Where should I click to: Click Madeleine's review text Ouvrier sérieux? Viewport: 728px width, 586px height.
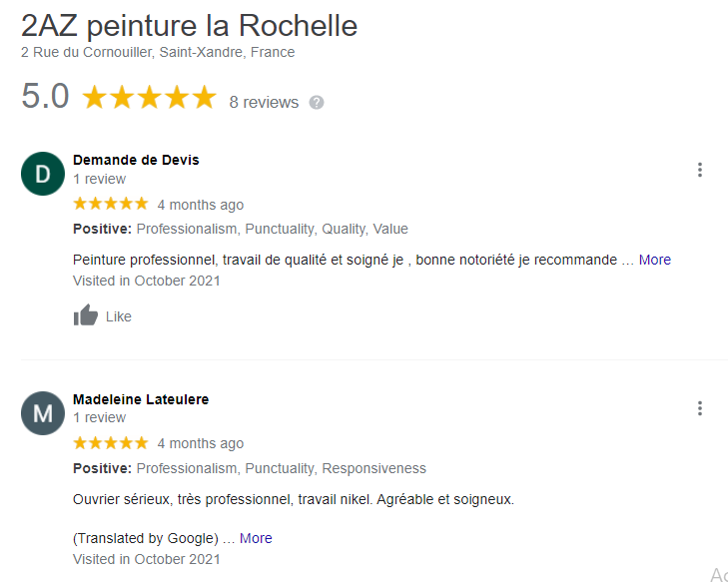[x=294, y=499]
